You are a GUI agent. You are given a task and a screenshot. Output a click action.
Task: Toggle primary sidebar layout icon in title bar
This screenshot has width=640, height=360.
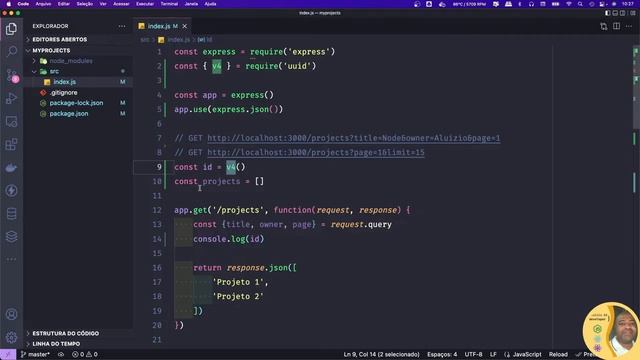[608, 13]
